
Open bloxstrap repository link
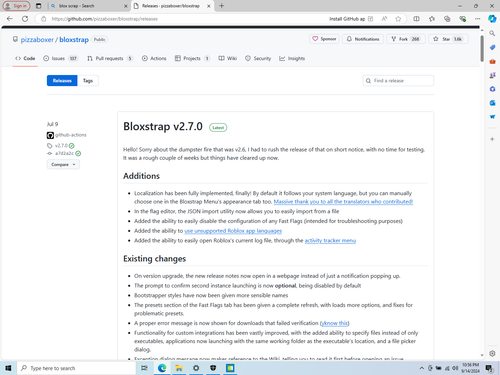click(74, 40)
